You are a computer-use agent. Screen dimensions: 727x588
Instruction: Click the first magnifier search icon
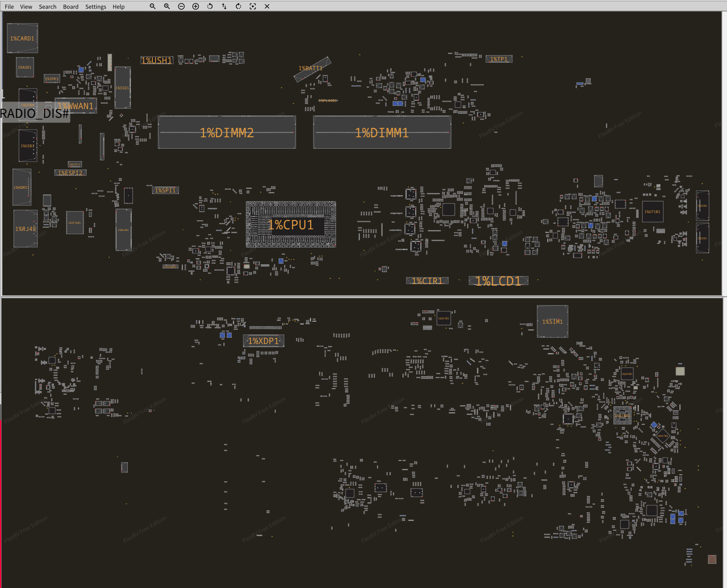(152, 6)
